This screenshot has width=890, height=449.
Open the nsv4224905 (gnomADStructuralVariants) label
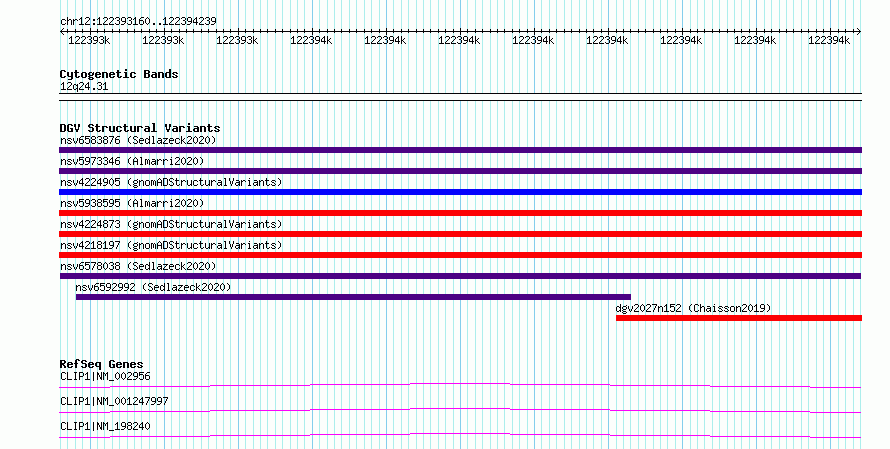tap(171, 182)
